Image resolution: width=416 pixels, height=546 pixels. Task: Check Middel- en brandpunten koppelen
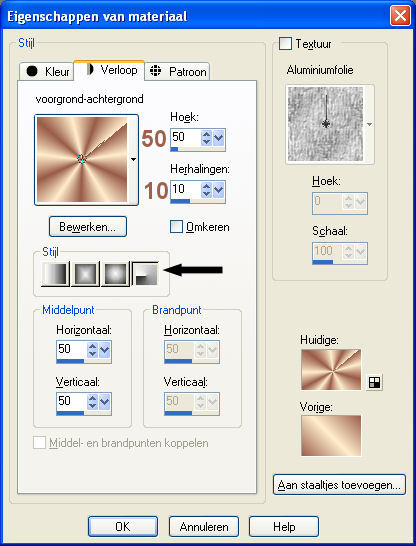point(39,443)
